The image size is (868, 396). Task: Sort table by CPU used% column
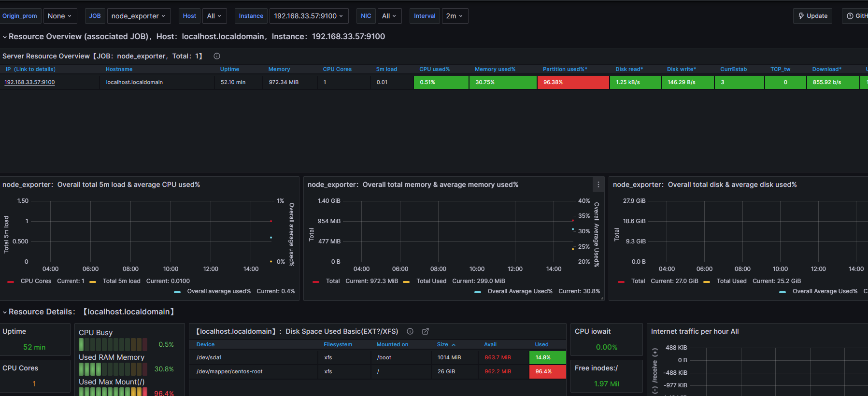point(434,69)
